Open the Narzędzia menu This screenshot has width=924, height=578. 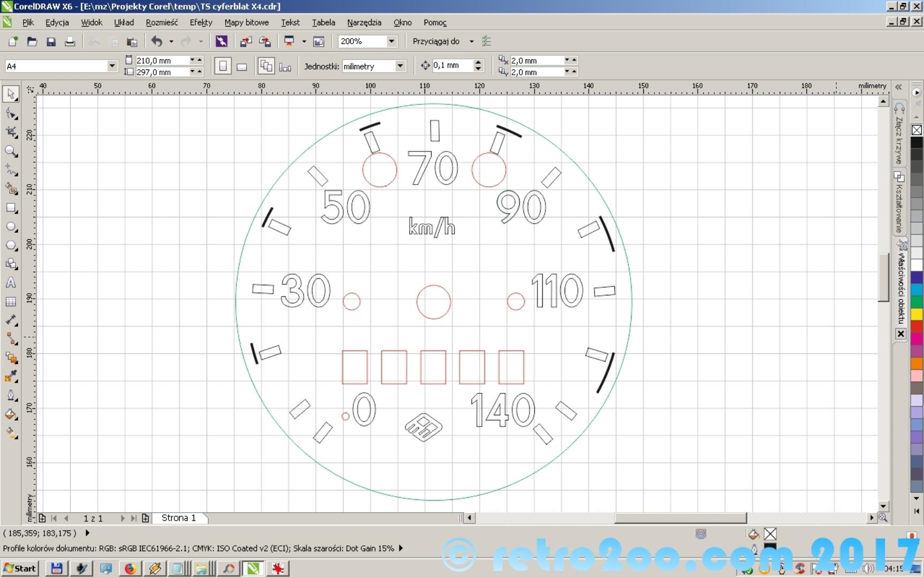point(364,22)
